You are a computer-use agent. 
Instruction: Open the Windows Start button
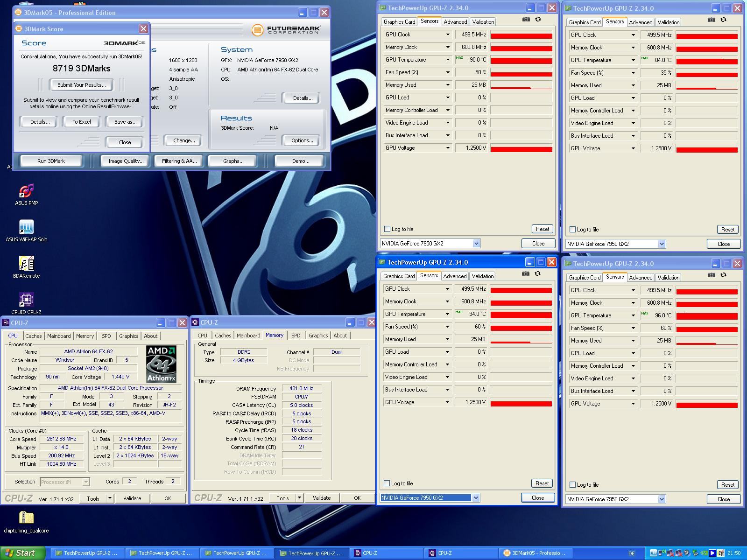click(23, 553)
